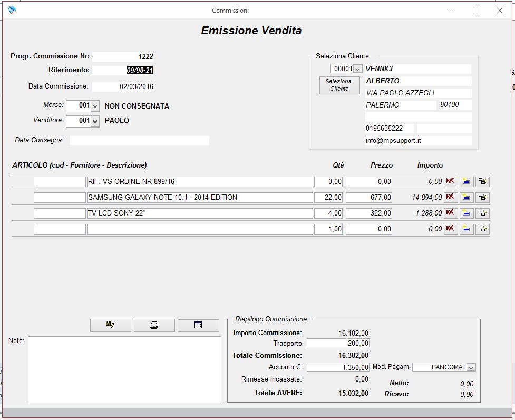Click blue bar icon on Samsung Galaxy row
The width and height of the screenshot is (515, 420).
466,197
